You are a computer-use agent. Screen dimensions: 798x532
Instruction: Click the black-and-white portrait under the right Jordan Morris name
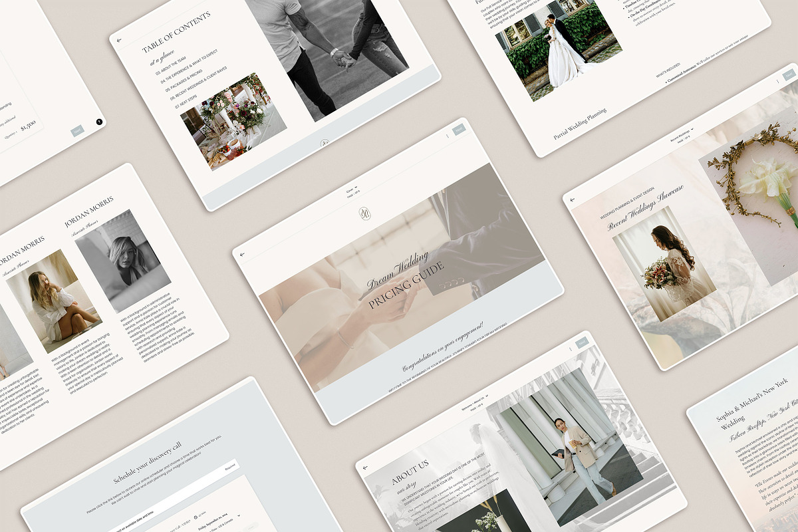coord(124,261)
